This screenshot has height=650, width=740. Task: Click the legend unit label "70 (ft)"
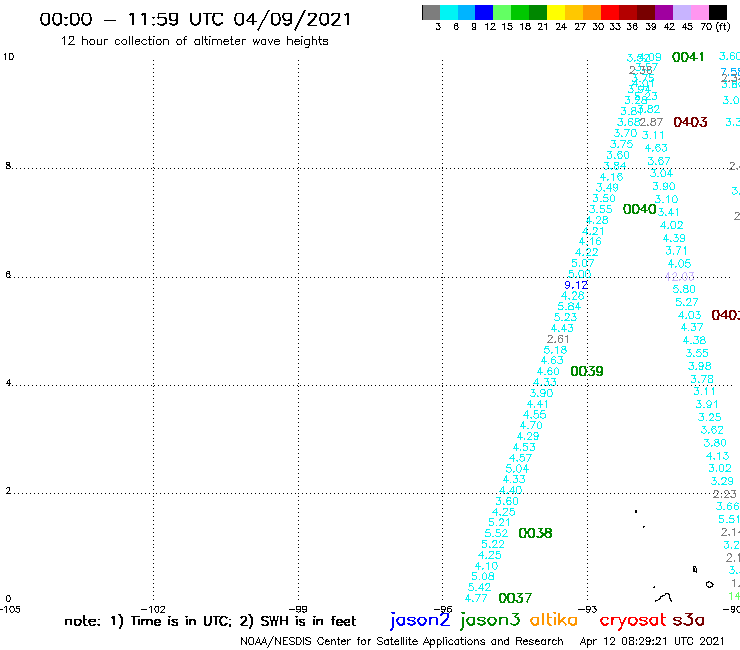[x=715, y=27]
